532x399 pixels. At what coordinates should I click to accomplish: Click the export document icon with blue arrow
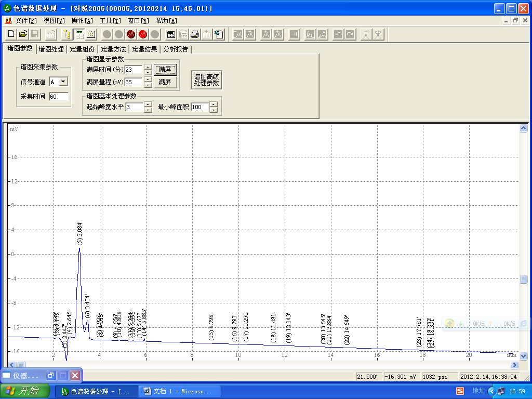219,34
